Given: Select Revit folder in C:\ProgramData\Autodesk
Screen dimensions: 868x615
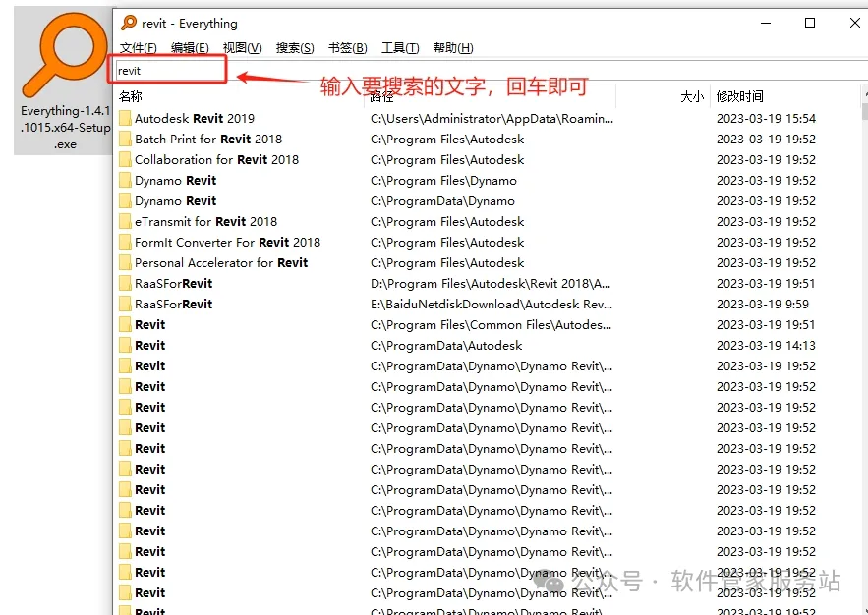Looking at the screenshot, I should pyautogui.click(x=150, y=346).
